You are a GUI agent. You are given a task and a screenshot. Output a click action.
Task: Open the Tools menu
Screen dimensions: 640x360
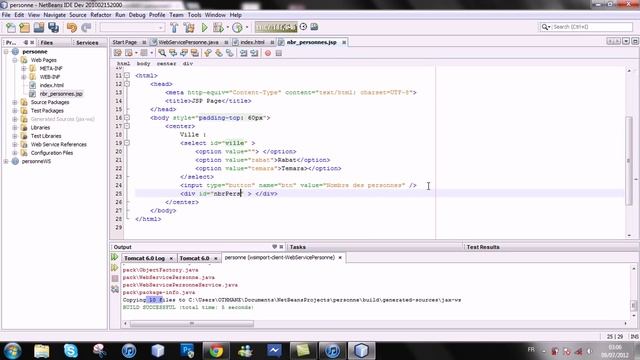(x=194, y=15)
